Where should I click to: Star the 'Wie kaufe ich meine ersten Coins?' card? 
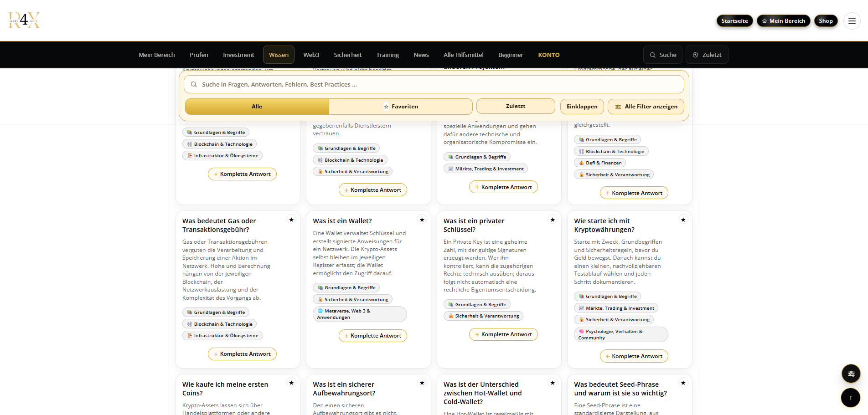291,383
